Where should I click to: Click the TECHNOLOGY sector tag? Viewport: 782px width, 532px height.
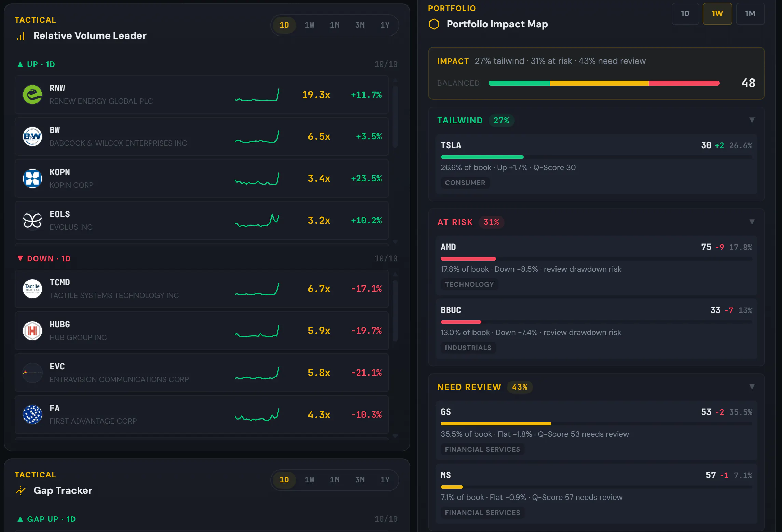coord(469,284)
